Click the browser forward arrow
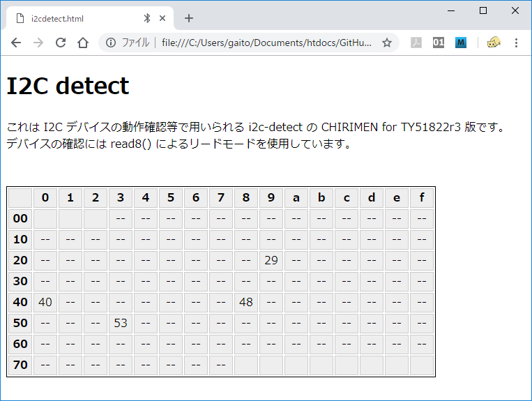The width and height of the screenshot is (532, 401). [x=38, y=43]
